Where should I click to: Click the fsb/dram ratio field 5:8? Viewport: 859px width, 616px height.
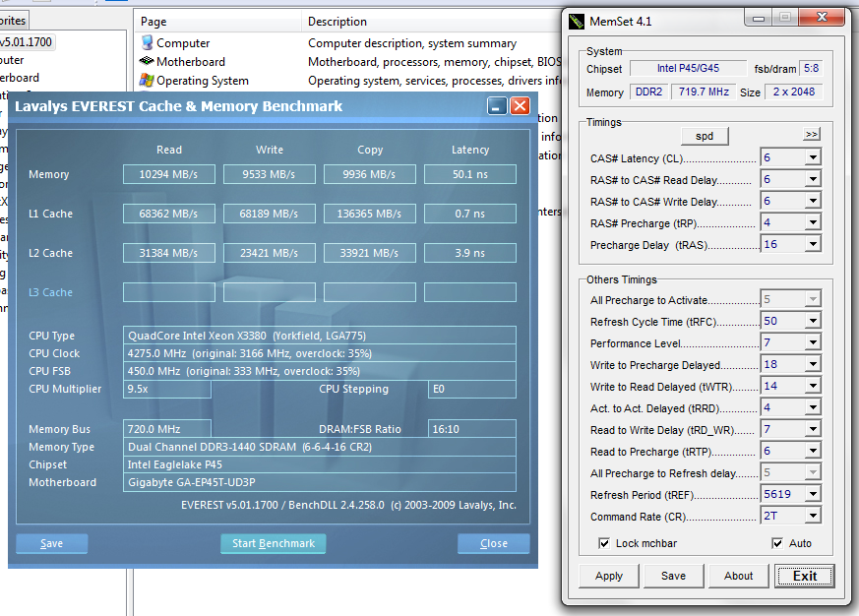pyautogui.click(x=812, y=69)
